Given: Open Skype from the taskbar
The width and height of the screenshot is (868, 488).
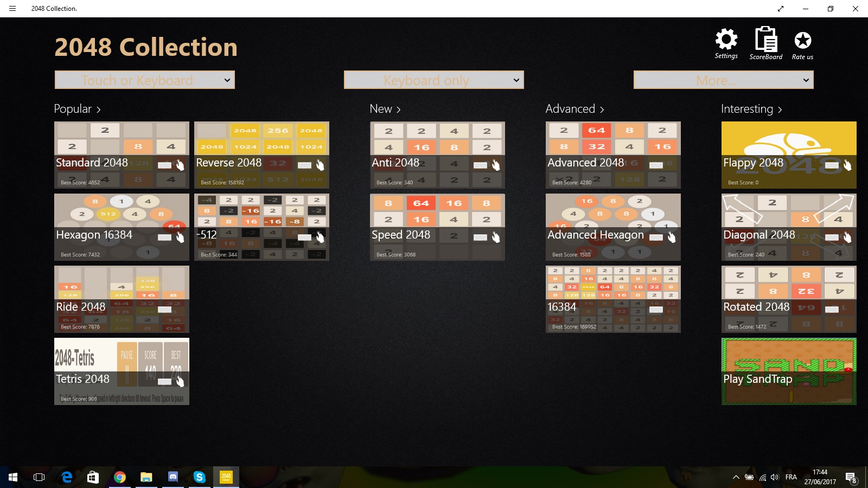Looking at the screenshot, I should point(199,477).
